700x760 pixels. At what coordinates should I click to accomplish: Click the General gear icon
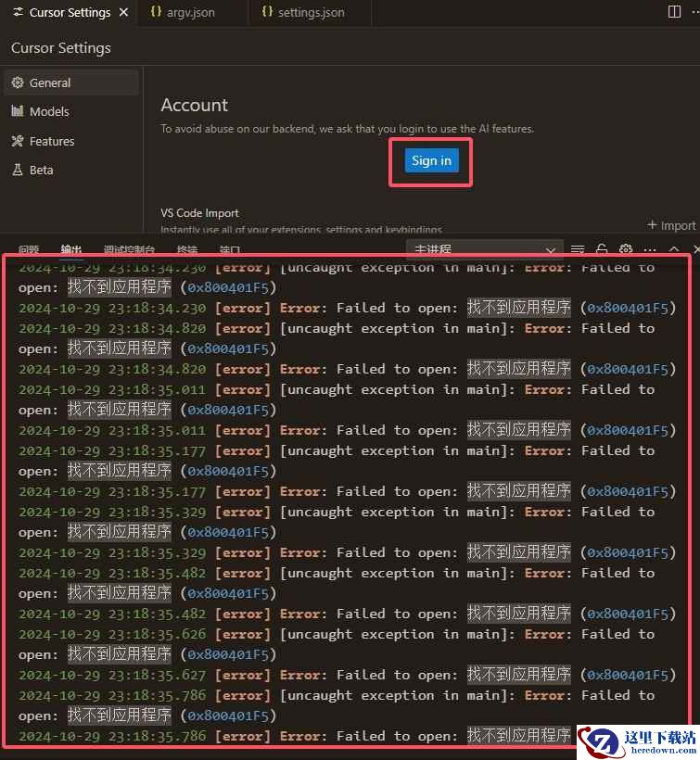coord(18,82)
